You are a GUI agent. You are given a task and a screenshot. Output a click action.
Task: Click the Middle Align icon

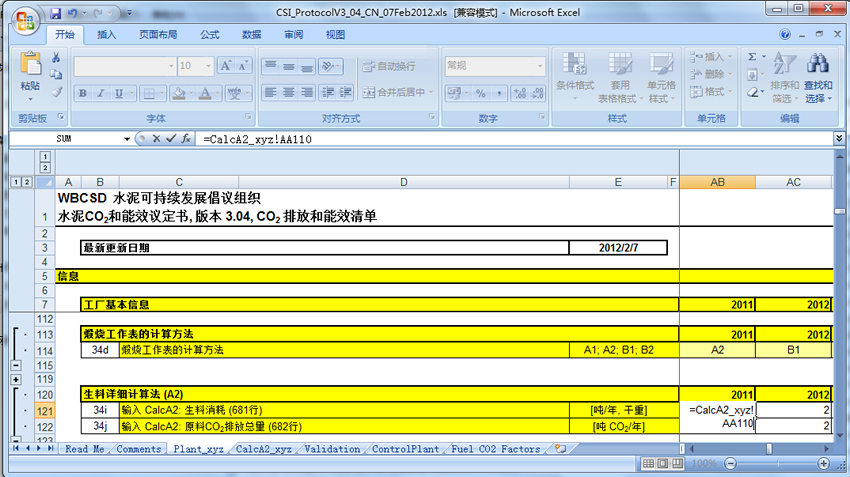tap(289, 66)
